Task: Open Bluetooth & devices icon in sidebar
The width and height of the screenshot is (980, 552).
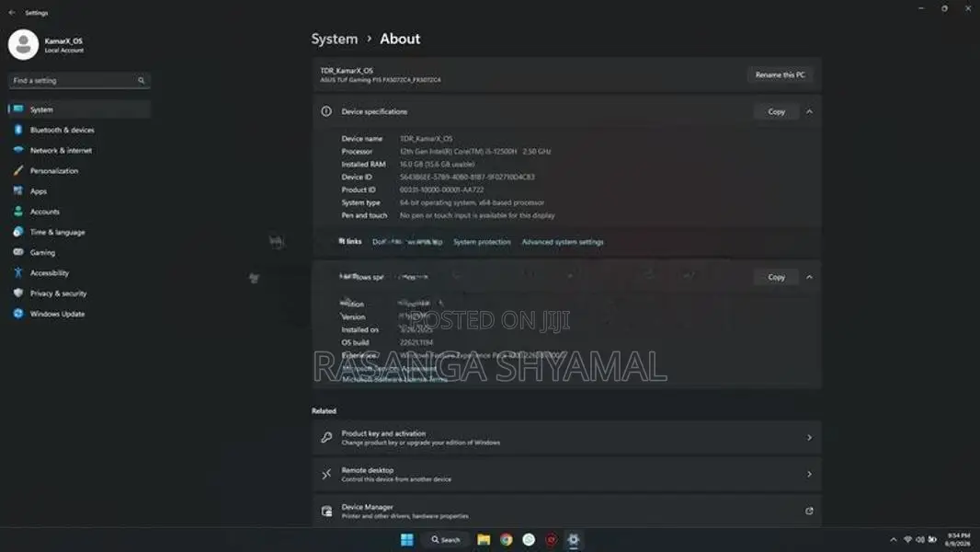Action: (18, 130)
